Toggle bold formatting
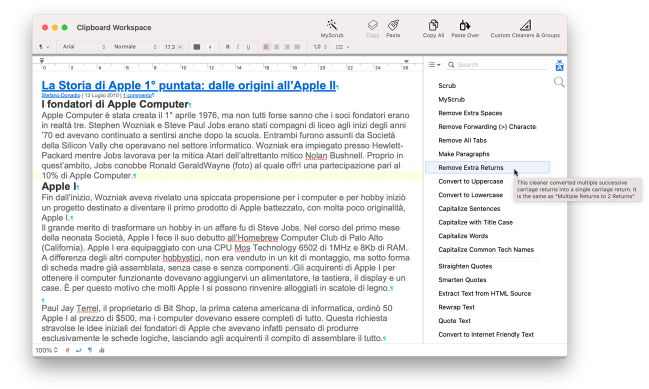649x389 pixels. 227,47
